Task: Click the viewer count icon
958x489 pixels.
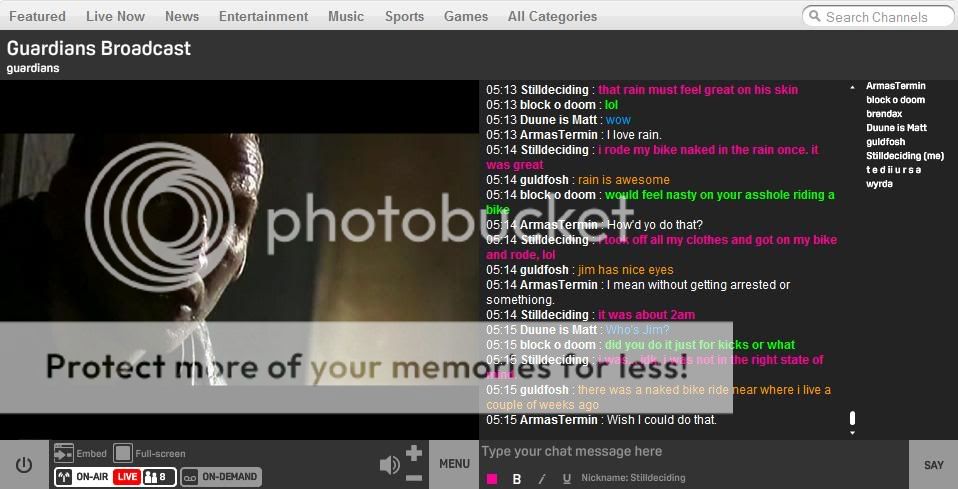Action: pyautogui.click(x=157, y=477)
